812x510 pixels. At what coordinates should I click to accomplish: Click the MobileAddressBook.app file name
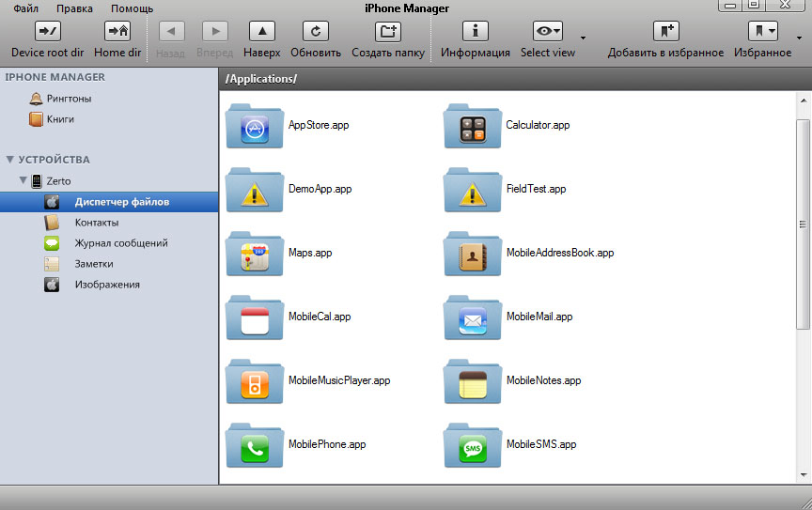(x=560, y=254)
